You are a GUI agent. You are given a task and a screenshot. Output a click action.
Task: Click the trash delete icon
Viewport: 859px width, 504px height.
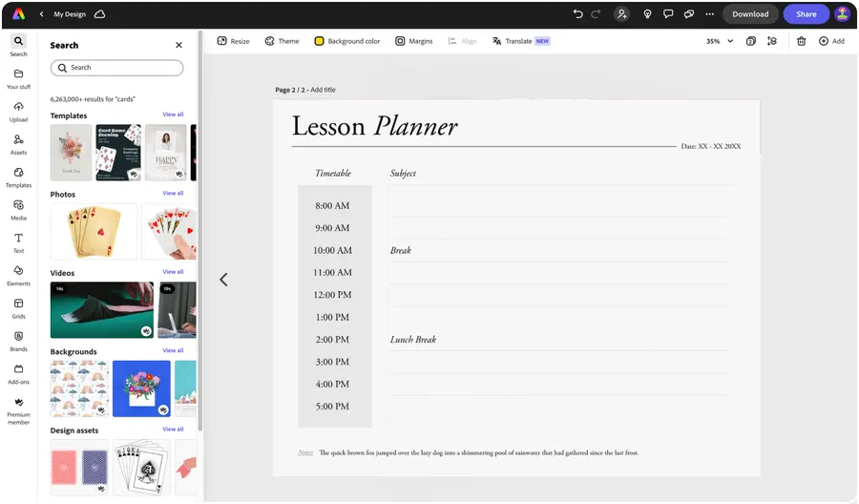[801, 41]
